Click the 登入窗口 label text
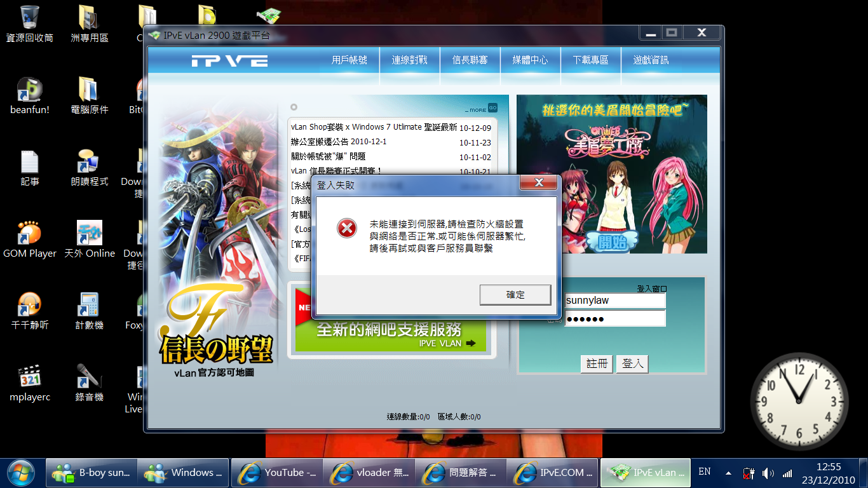The image size is (868, 488). tap(652, 289)
